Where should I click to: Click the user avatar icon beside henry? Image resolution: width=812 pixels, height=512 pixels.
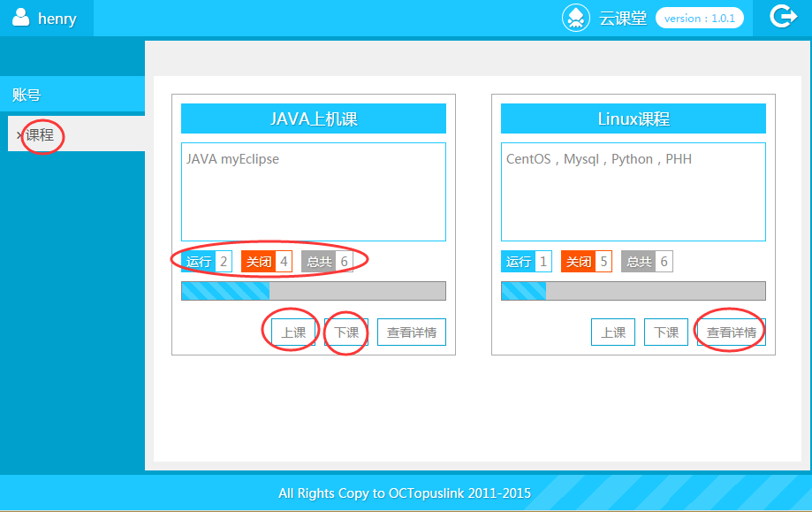point(20,18)
